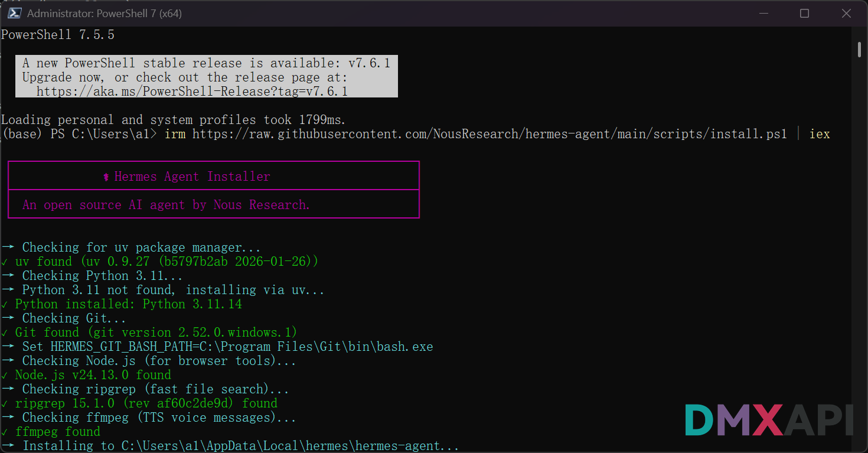Click the 'Checking Python 3.11...' line
Viewport: 868px width, 453px height.
point(92,276)
